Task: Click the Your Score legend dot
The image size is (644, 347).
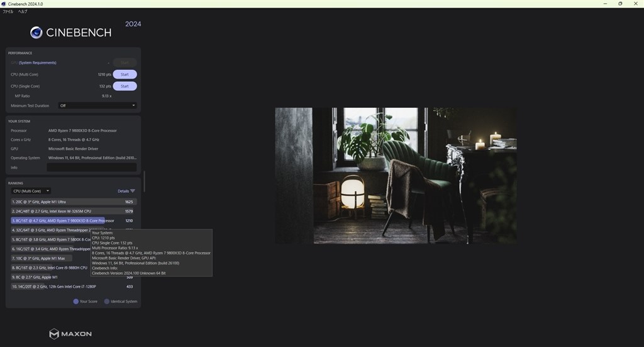Action: (76, 302)
